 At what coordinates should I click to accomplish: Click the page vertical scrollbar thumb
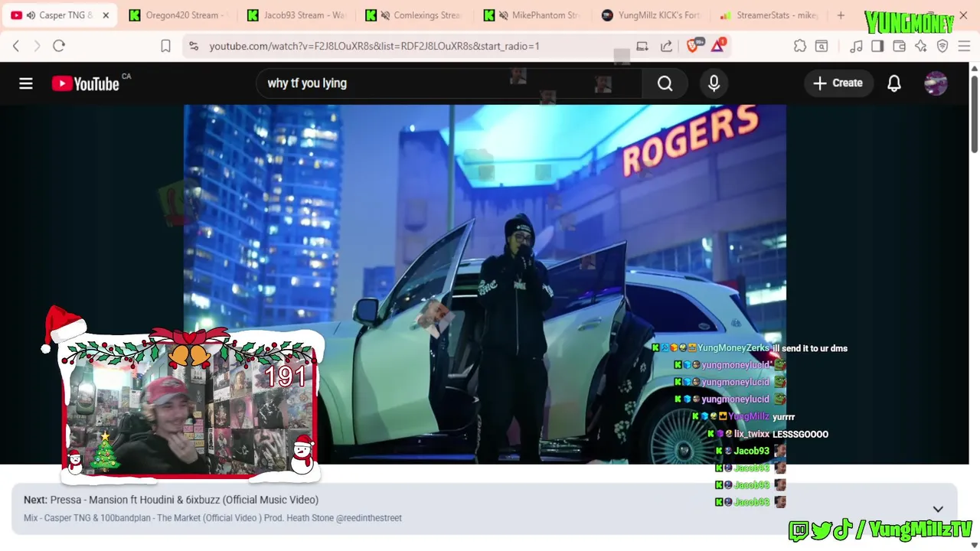point(974,113)
